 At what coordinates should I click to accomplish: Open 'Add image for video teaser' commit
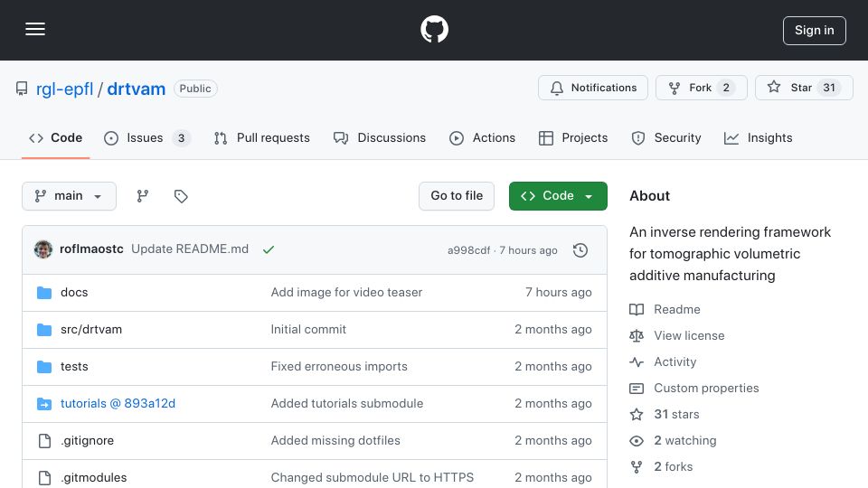(346, 292)
